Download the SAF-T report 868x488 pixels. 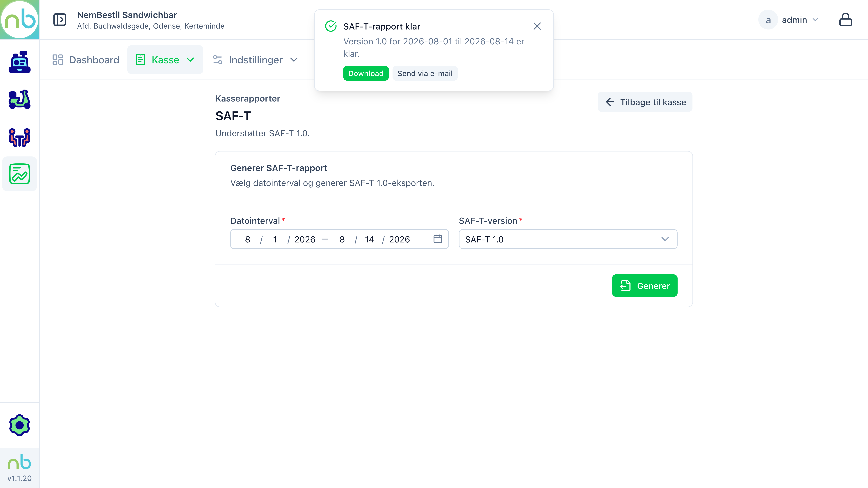coord(366,73)
